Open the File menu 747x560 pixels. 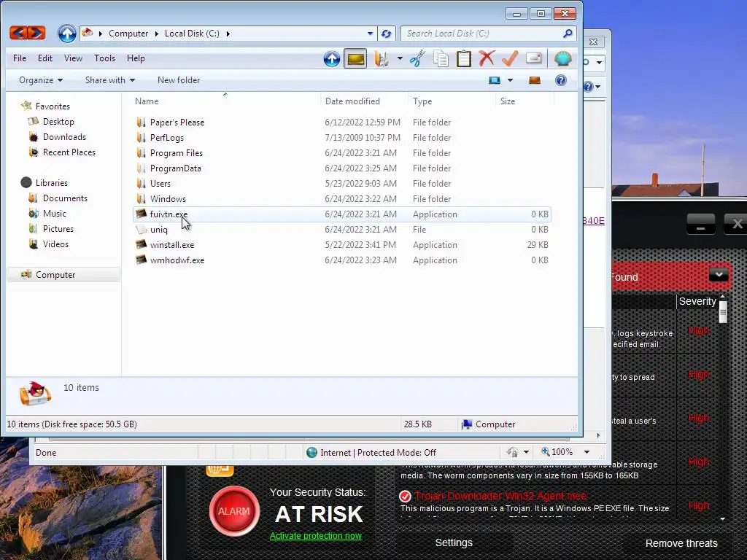(20, 58)
